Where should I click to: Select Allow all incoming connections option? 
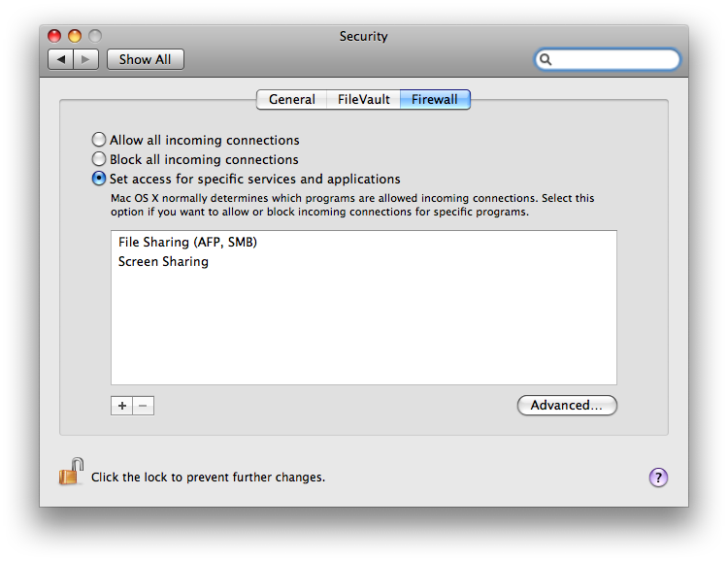click(x=99, y=140)
